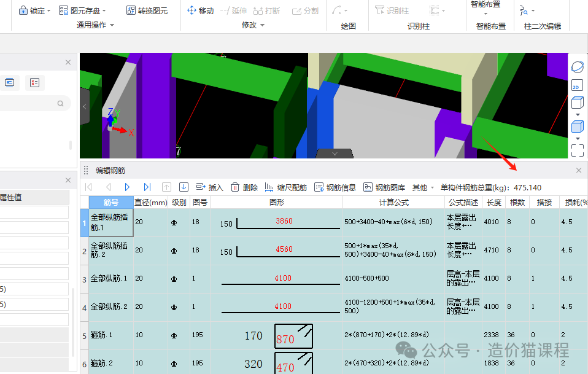Click the solid blue cube display icon
588x374 pixels.
pos(577,127)
